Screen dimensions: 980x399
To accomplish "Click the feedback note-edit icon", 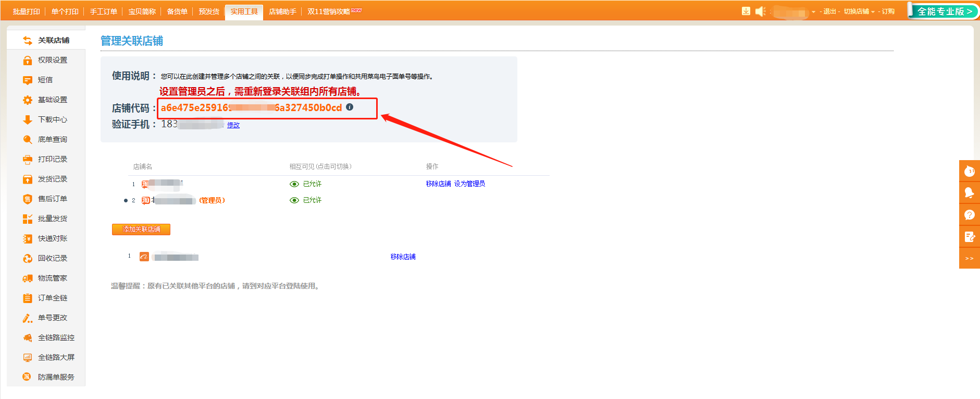I will [x=969, y=237].
